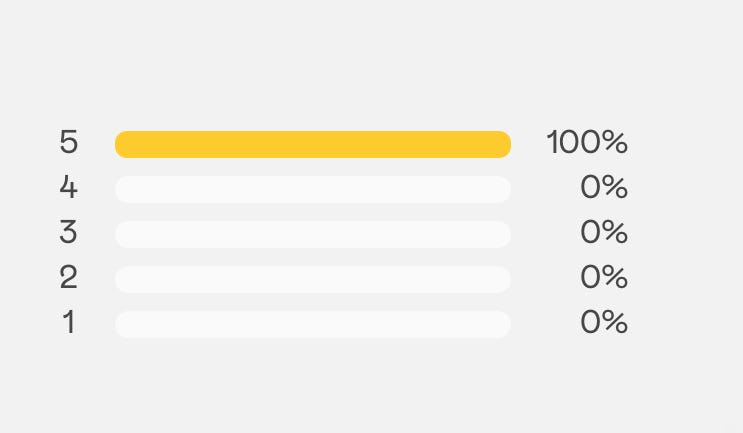Screen dimensions: 743x433
Task: Select the empty 2-star rating bar
Action: coord(313,279)
